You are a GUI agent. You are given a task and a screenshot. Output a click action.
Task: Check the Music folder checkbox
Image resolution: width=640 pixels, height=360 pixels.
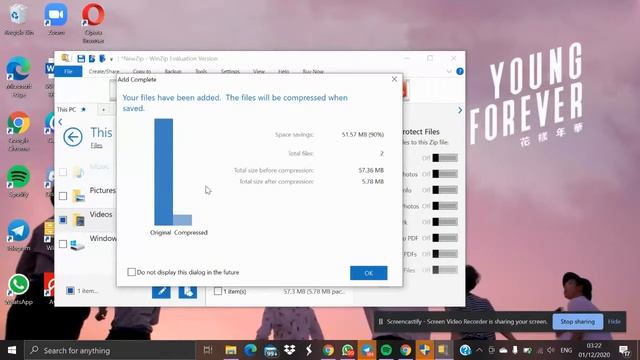click(63, 172)
